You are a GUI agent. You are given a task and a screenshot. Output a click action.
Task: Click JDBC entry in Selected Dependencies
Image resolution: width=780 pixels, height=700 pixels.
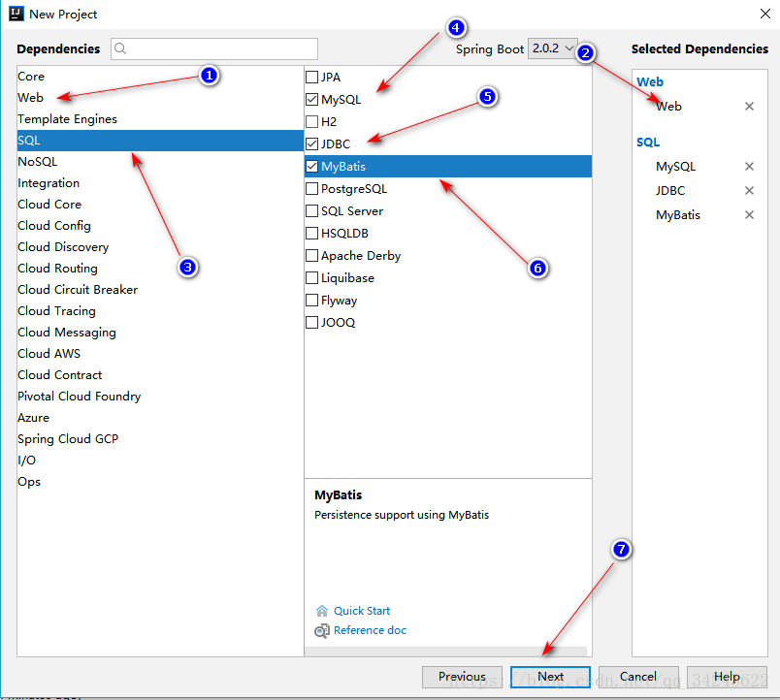coord(670,190)
